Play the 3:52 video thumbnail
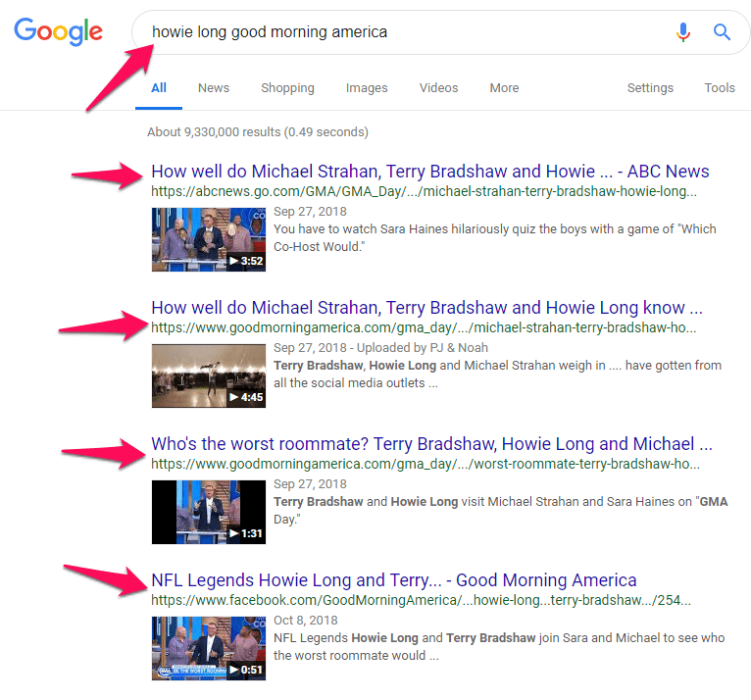Screen dimensions: 751x700 (x=209, y=239)
